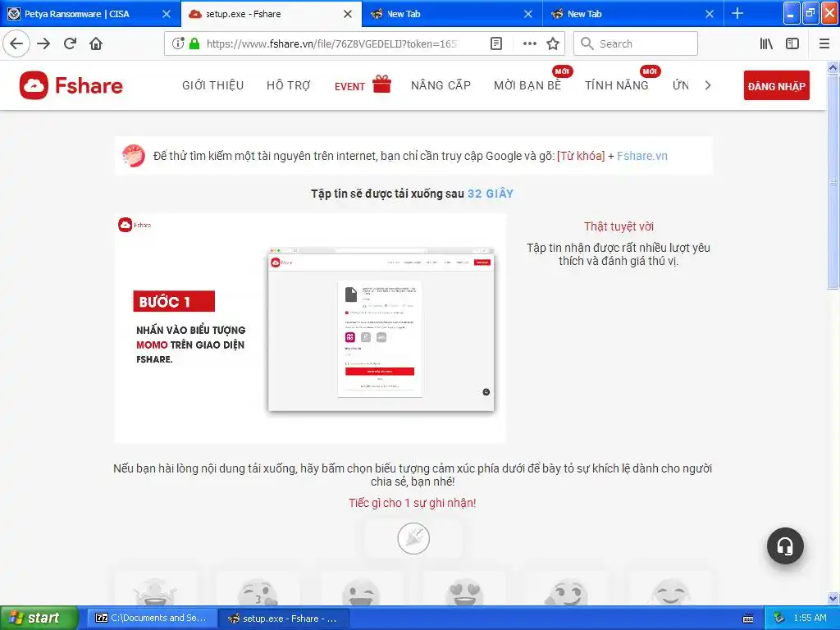
Task: Go back using the browser back arrow
Action: click(x=16, y=43)
